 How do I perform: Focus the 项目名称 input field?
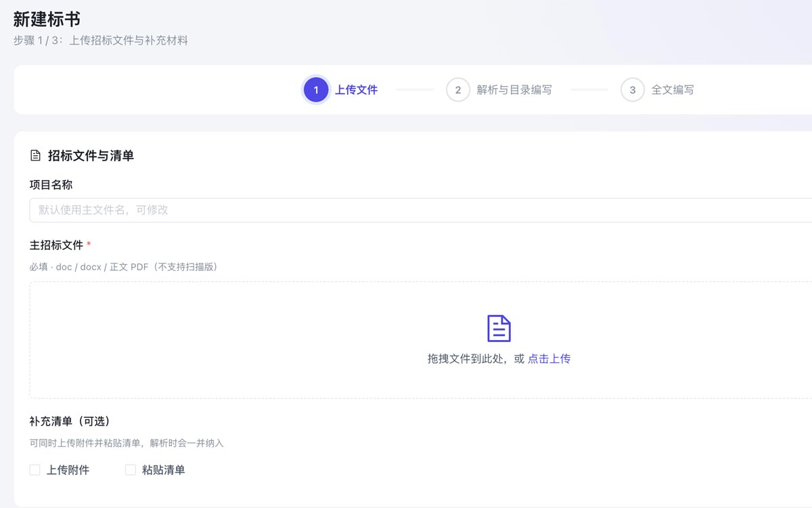point(421,210)
